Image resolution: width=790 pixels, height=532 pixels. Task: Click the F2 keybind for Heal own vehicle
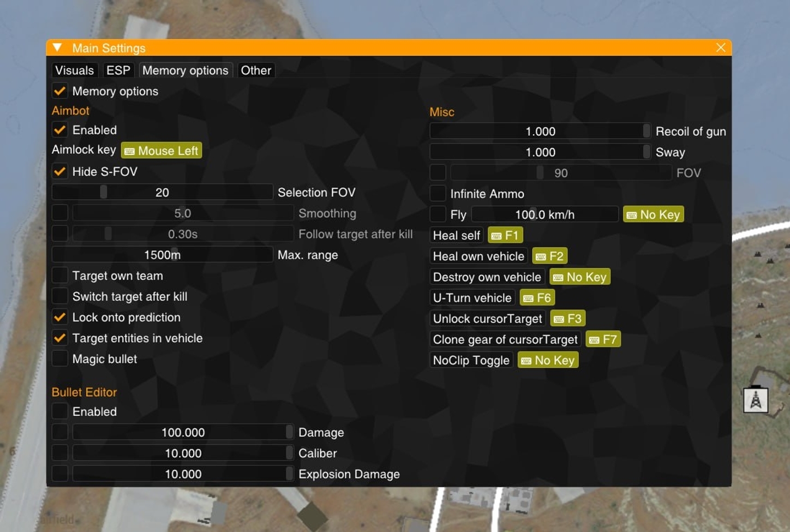coord(549,255)
